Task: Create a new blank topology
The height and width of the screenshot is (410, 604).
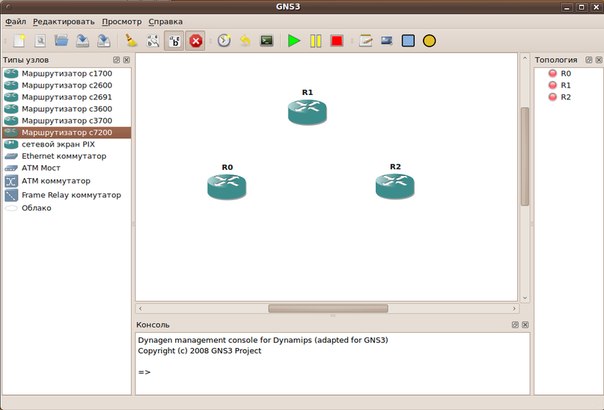Action: [x=19, y=40]
